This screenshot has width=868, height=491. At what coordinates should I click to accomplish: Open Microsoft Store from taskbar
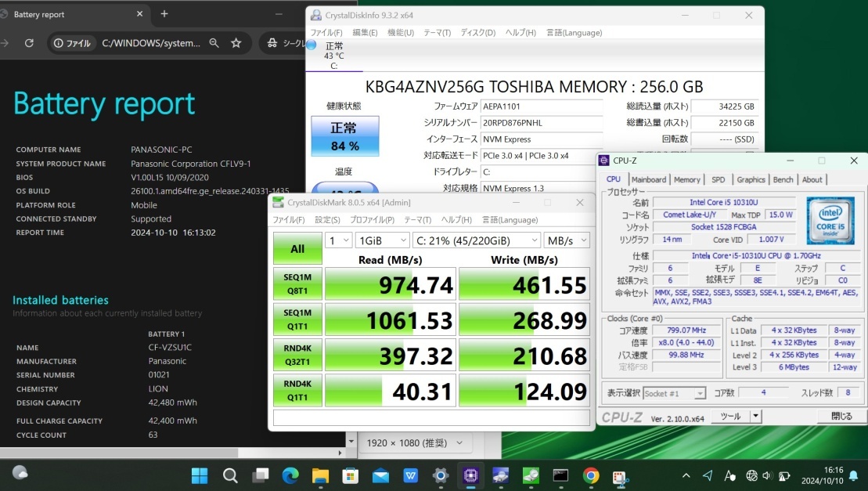pos(350,475)
